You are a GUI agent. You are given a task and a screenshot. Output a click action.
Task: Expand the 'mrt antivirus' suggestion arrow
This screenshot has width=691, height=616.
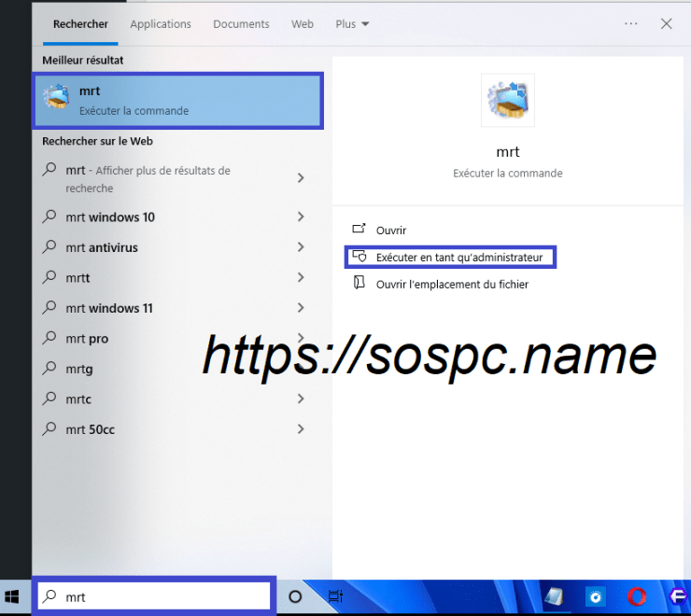click(301, 247)
